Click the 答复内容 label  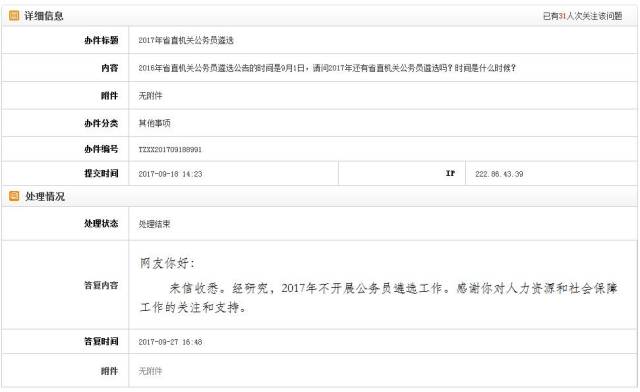click(x=101, y=285)
